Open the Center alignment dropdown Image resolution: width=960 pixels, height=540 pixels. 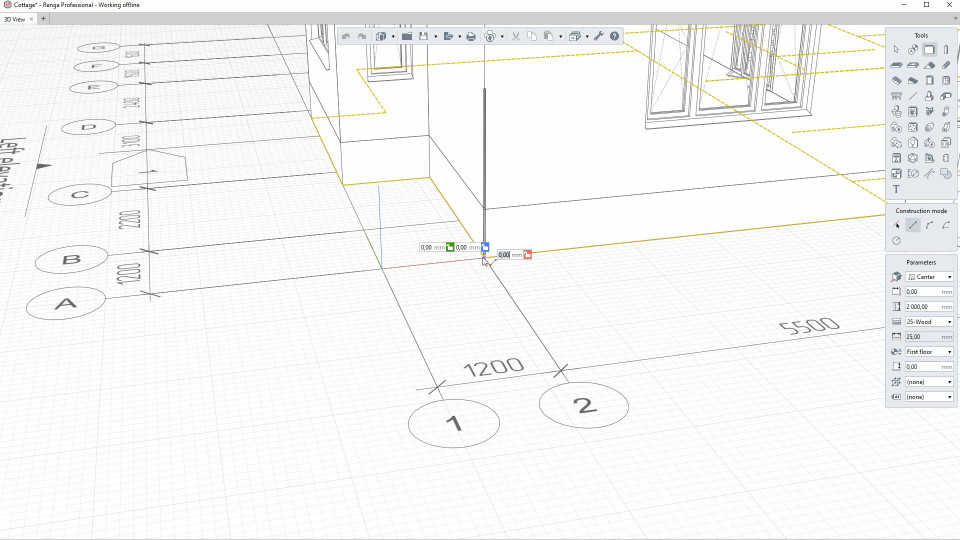pos(928,277)
